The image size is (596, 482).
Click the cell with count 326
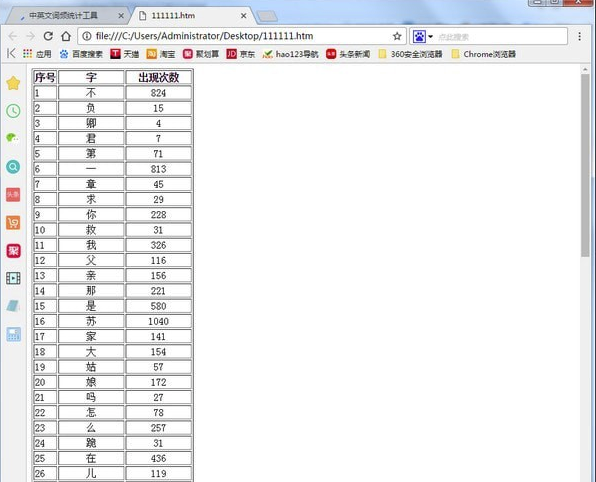click(x=159, y=245)
